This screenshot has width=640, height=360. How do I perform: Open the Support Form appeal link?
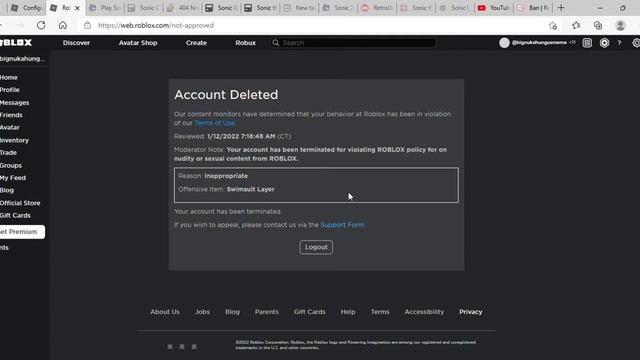tap(342, 224)
